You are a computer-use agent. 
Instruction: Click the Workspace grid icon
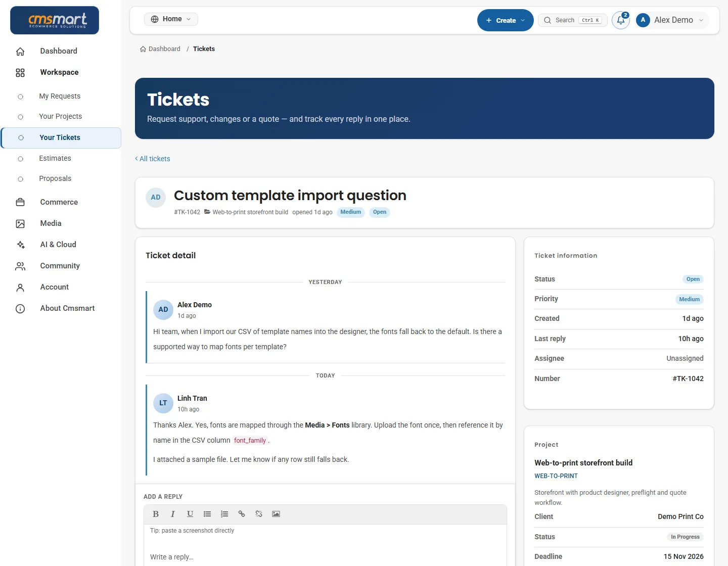click(x=20, y=72)
